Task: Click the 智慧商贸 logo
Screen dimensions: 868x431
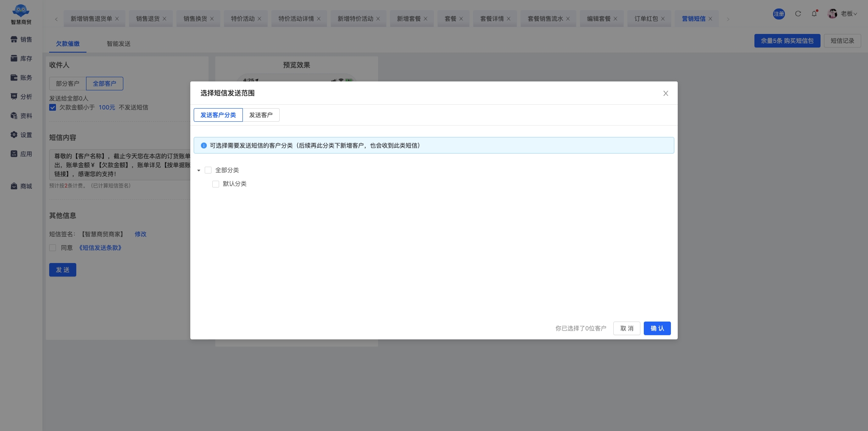Action: (21, 14)
